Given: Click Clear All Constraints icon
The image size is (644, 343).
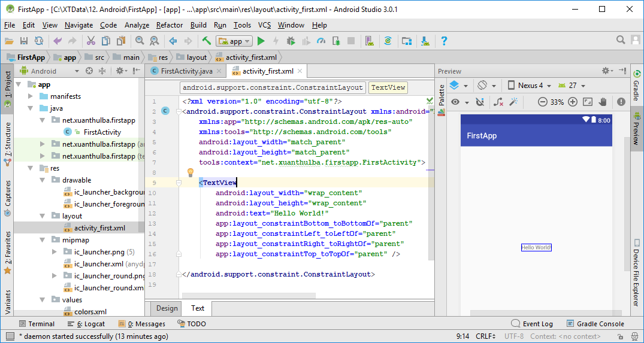Looking at the screenshot, I should tap(498, 102).
